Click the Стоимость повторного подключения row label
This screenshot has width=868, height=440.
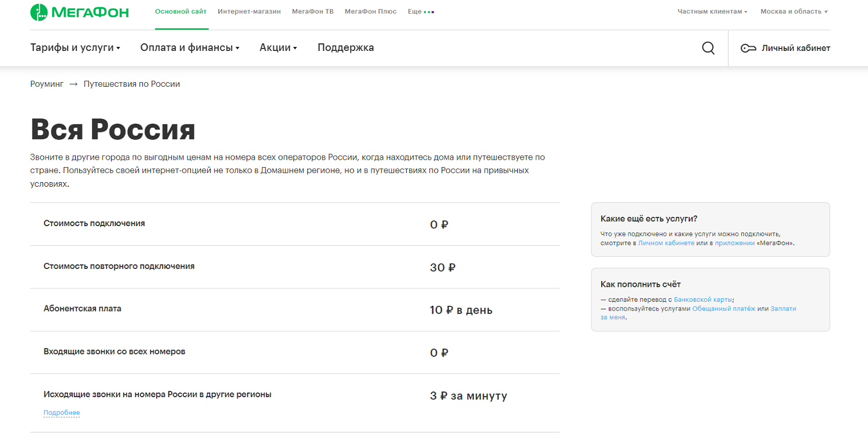tap(119, 267)
